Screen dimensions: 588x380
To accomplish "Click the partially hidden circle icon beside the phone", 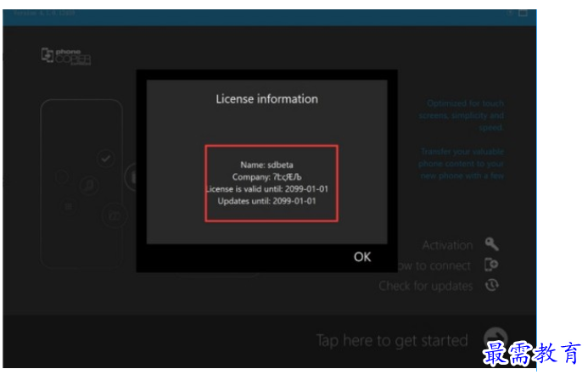I will tap(131, 177).
